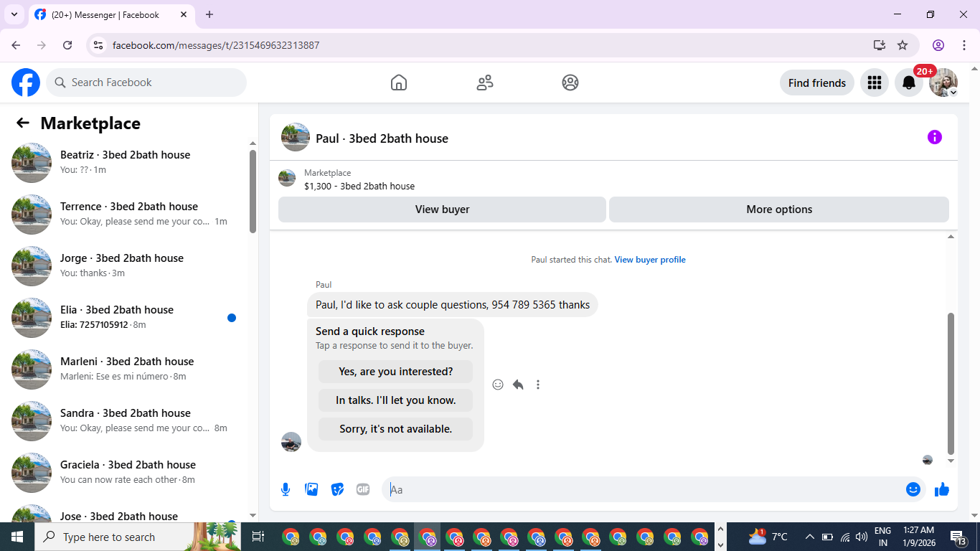Viewport: 980px width, 551px height.
Task: Open Jorge 3bed 2bath house chat
Action: tap(126, 266)
